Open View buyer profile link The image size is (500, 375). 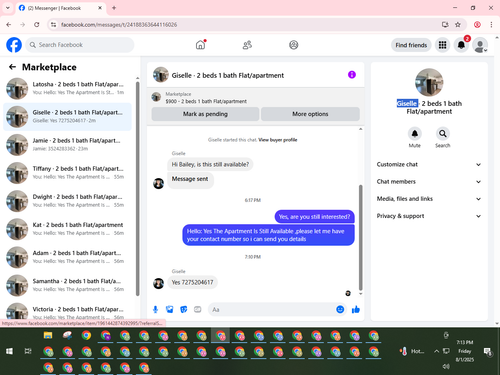278,140
